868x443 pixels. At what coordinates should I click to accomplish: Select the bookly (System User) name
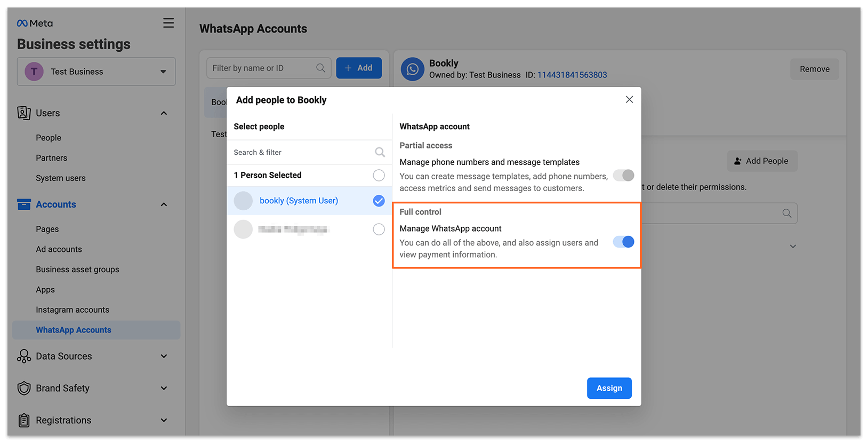[299, 201]
